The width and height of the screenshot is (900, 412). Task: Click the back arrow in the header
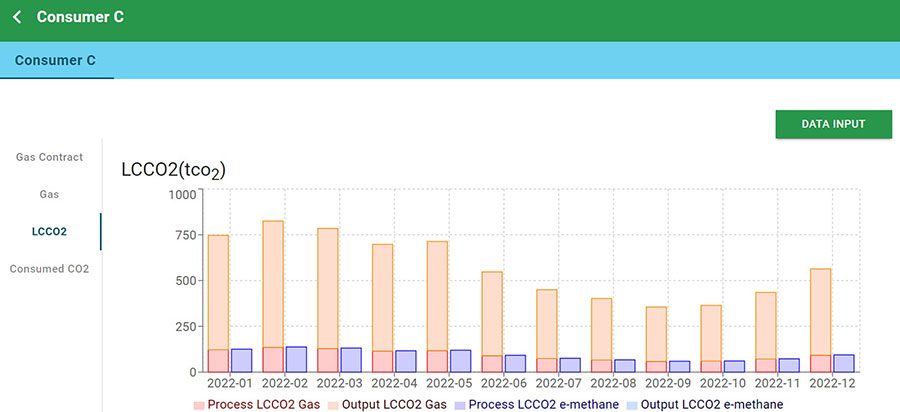tap(17, 17)
